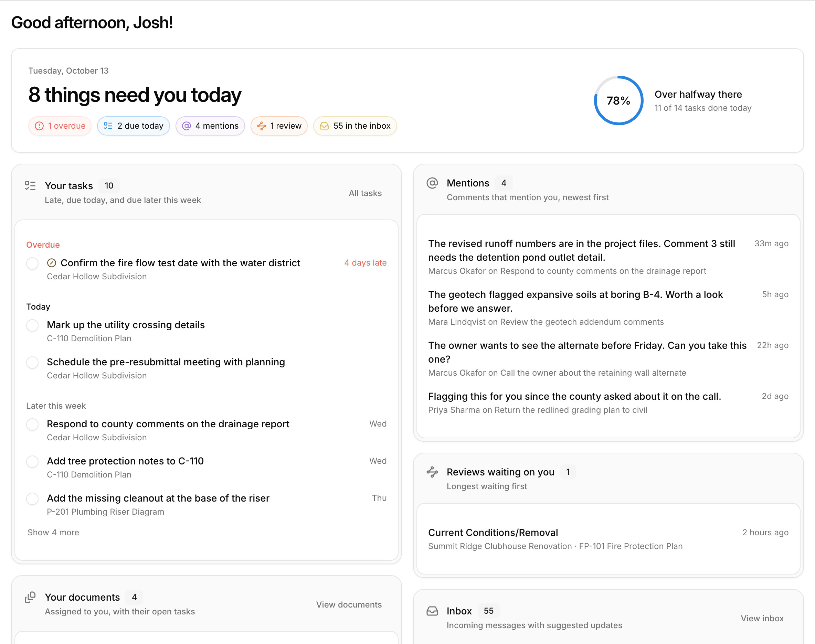Mark 'Mark up the utility crossing details' complete
815x644 pixels.
click(32, 325)
